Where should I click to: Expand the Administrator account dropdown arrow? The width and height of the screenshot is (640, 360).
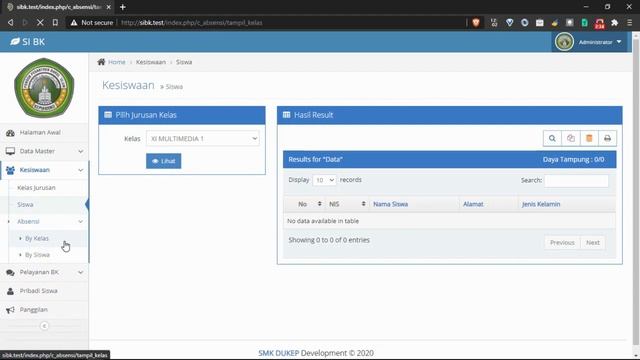coord(619,42)
